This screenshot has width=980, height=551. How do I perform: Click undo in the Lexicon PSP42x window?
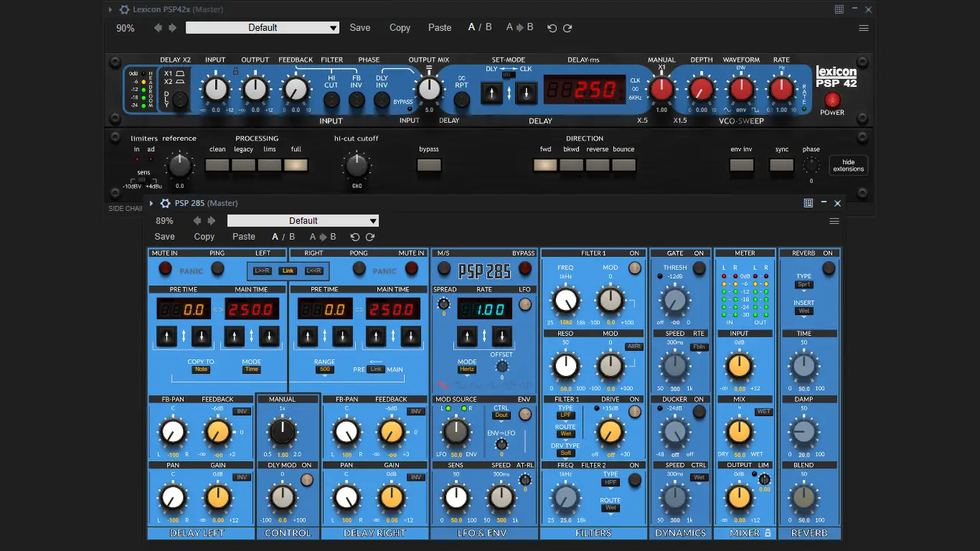[x=552, y=28]
